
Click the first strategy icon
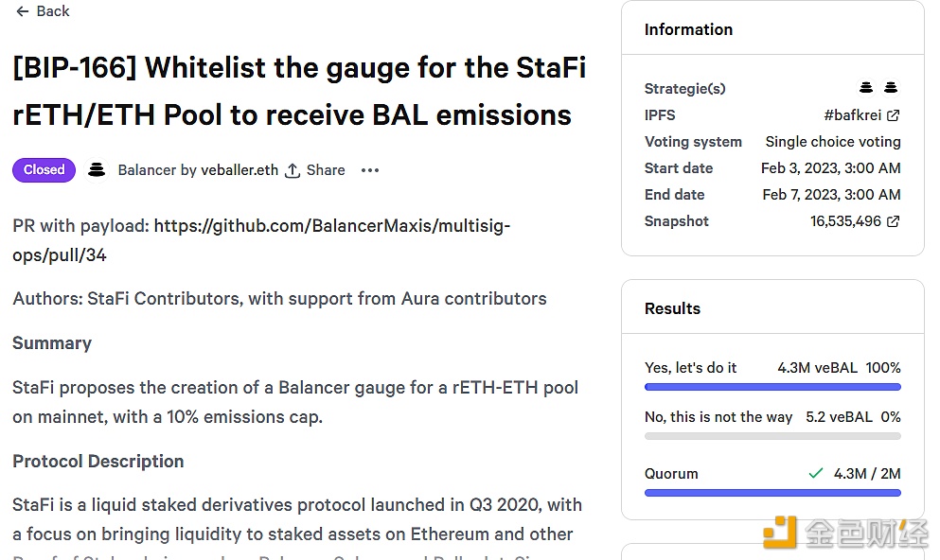tap(866, 88)
